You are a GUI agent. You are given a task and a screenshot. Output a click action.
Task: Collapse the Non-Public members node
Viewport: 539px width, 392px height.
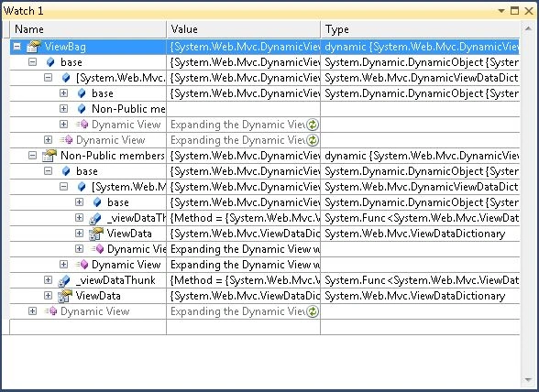[32, 156]
